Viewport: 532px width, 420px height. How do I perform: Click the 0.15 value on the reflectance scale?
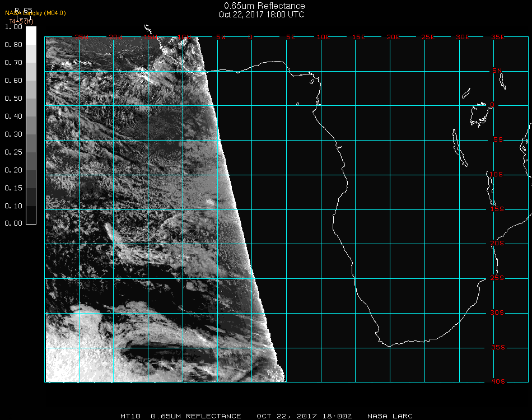[13, 188]
